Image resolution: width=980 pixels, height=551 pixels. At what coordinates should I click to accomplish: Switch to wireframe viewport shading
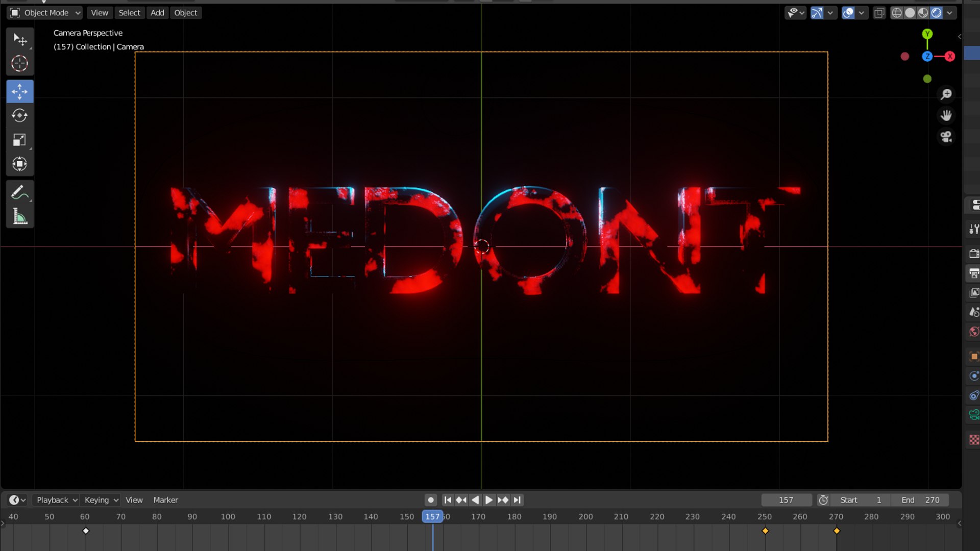(896, 13)
